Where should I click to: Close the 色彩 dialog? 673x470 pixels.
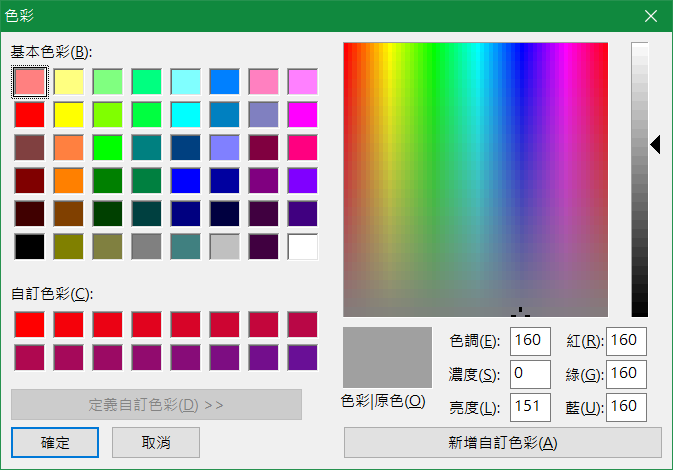(x=651, y=16)
